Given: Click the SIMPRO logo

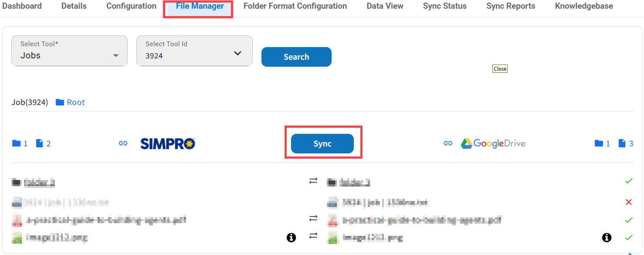Looking at the screenshot, I should coord(168,143).
